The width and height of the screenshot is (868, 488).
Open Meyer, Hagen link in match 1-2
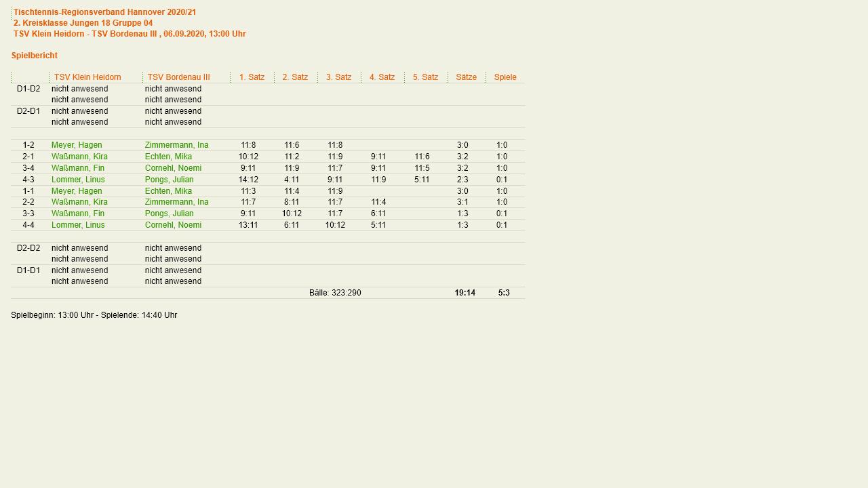pos(77,145)
